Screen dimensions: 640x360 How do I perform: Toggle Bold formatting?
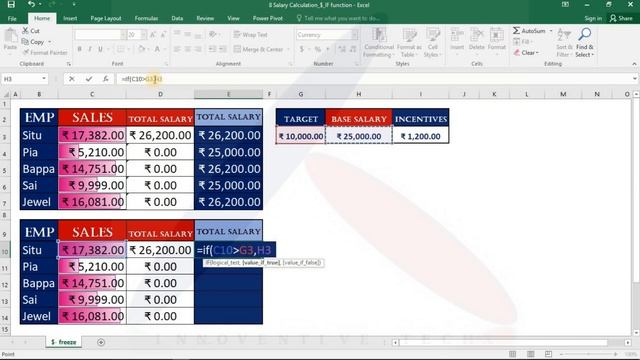pyautogui.click(x=80, y=49)
